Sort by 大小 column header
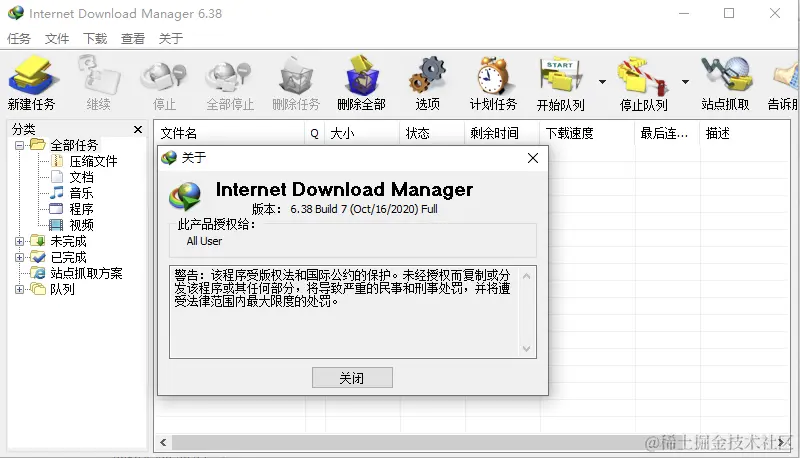The width and height of the screenshot is (800, 458). pos(362,133)
